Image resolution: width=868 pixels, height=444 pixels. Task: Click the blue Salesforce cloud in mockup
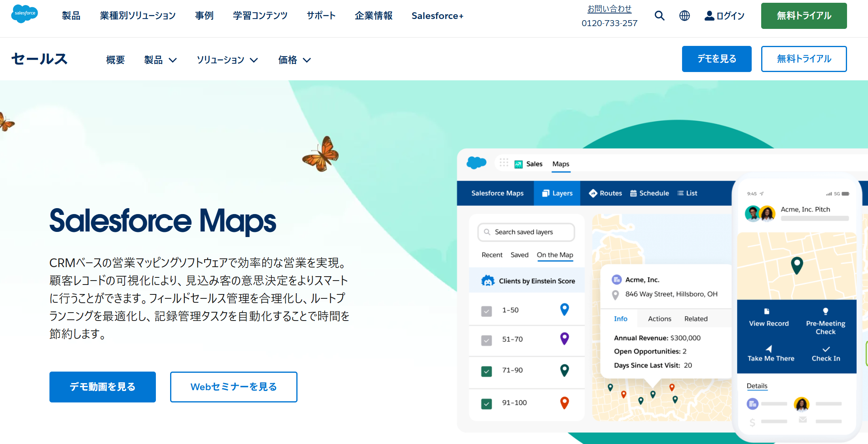(x=476, y=163)
